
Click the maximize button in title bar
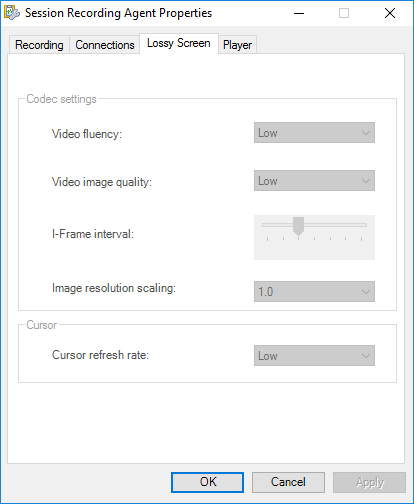[x=344, y=13]
